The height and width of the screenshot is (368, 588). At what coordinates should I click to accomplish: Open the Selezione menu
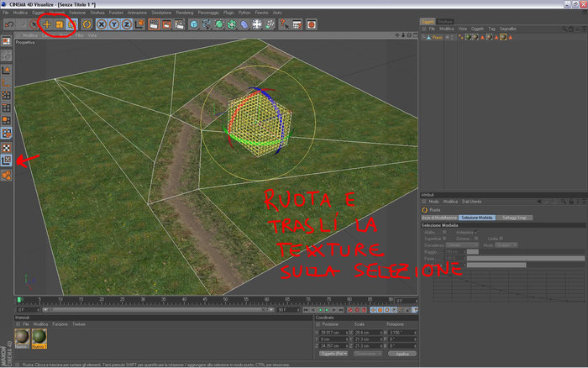pos(77,13)
